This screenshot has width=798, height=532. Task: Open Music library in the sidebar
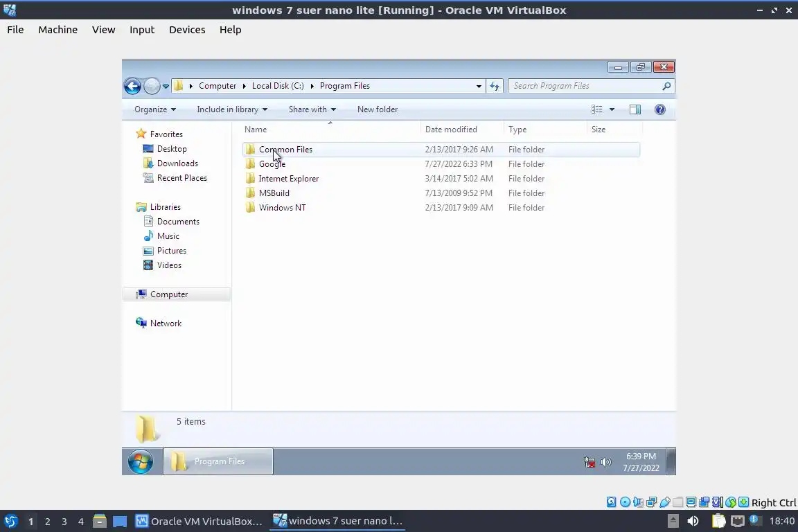[168, 236]
